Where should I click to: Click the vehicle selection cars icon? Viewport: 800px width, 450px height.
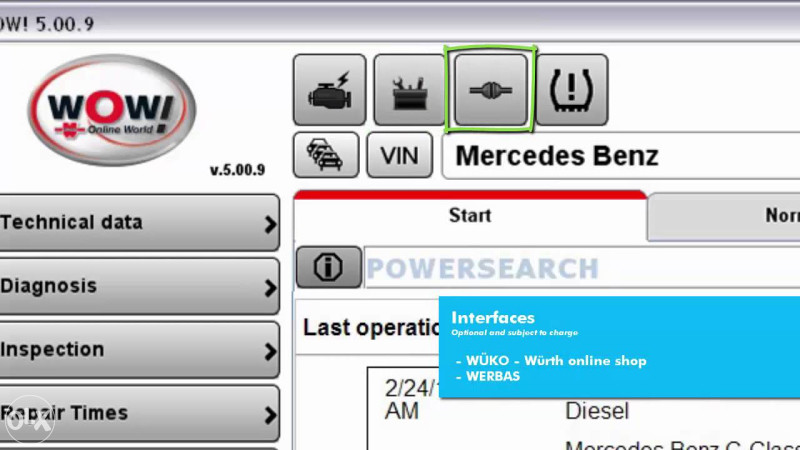(326, 155)
